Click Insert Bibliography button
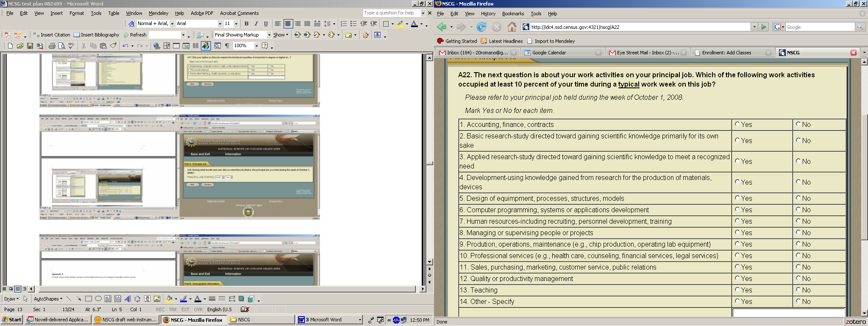The image size is (868, 326). point(97,35)
